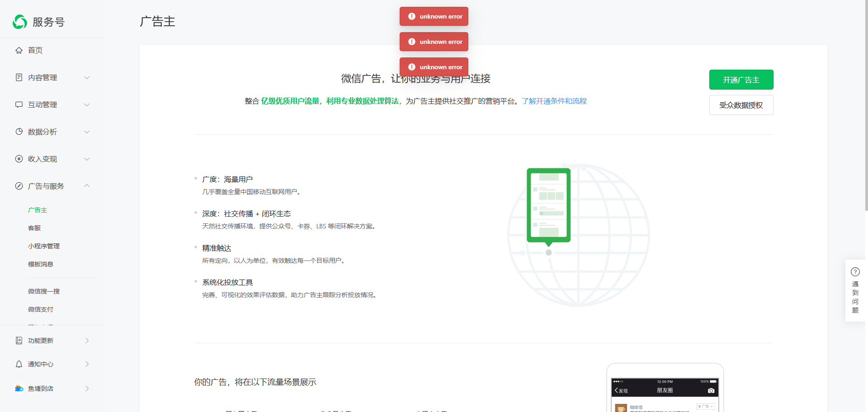Expand the 互动管理 chevron
868x412 pixels.
click(x=87, y=104)
